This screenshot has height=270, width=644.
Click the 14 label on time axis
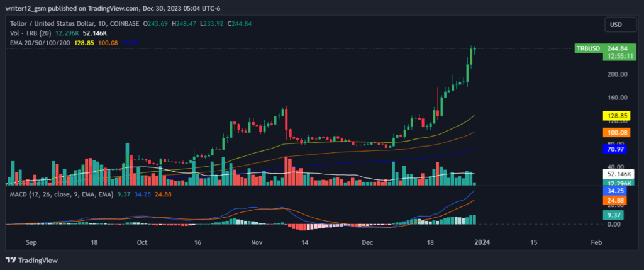[x=305, y=243]
